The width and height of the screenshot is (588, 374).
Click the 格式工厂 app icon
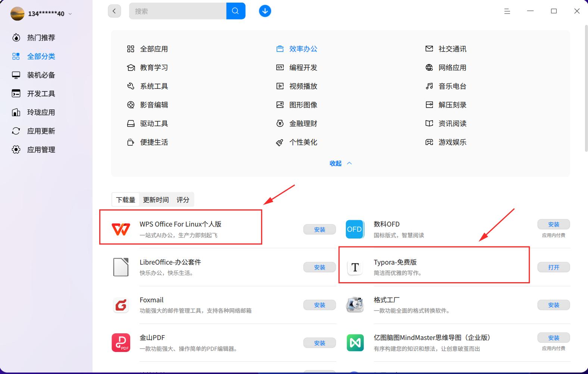coord(355,305)
